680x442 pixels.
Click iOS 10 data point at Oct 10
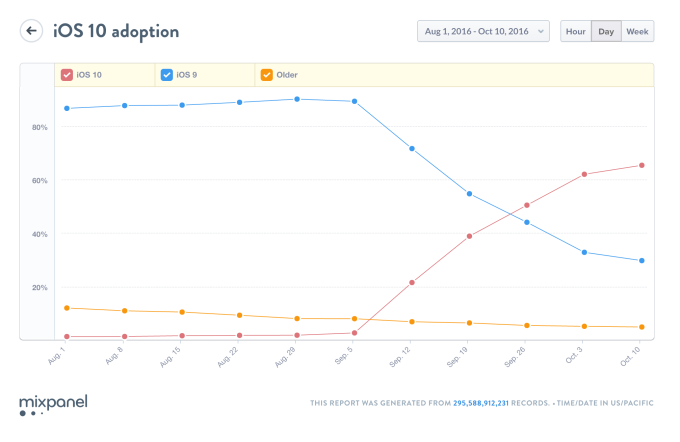coord(642,165)
